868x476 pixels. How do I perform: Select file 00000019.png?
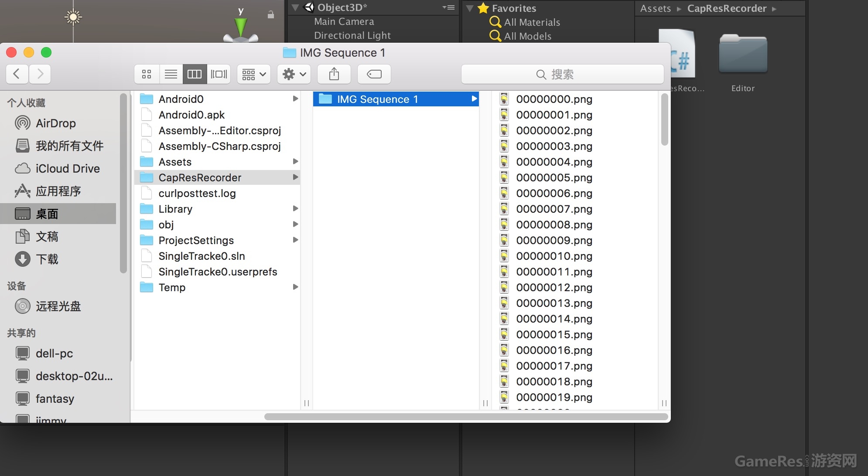point(574,397)
